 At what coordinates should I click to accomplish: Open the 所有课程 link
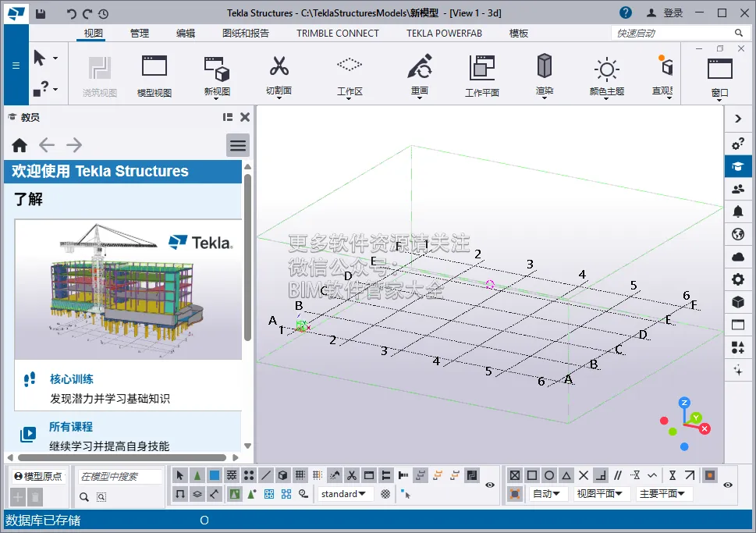pos(71,427)
